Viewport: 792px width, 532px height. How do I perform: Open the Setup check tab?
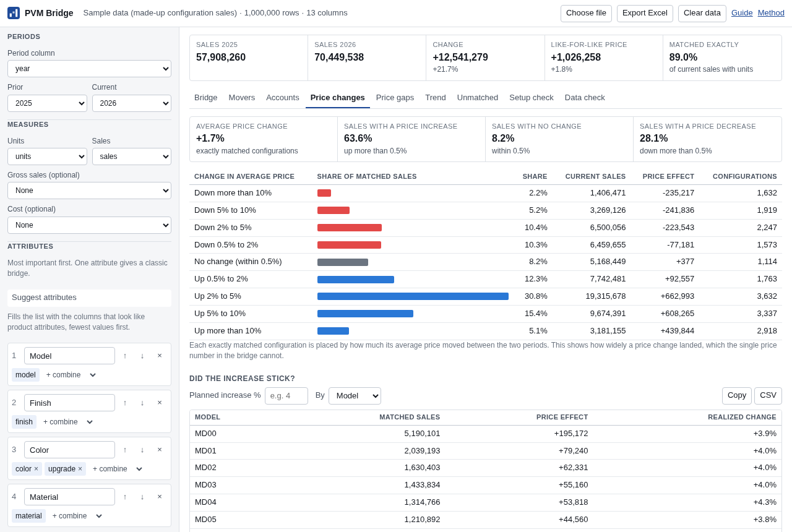coord(532,98)
